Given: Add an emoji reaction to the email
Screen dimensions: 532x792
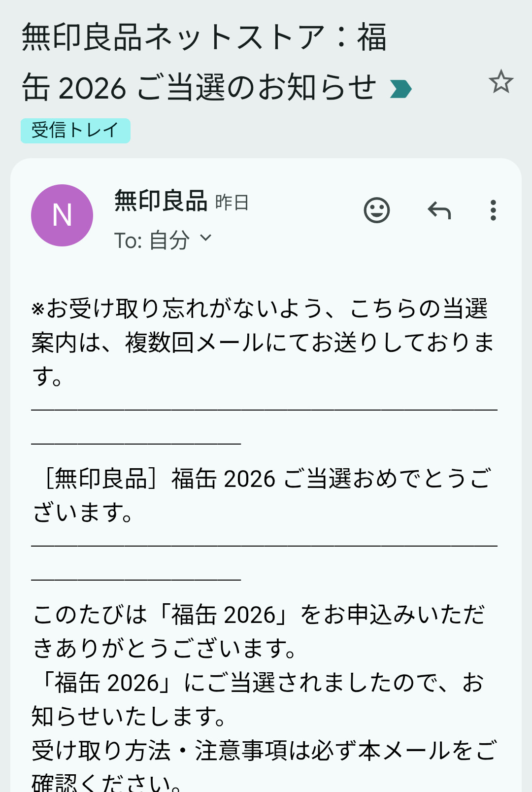Looking at the screenshot, I should click(x=377, y=210).
